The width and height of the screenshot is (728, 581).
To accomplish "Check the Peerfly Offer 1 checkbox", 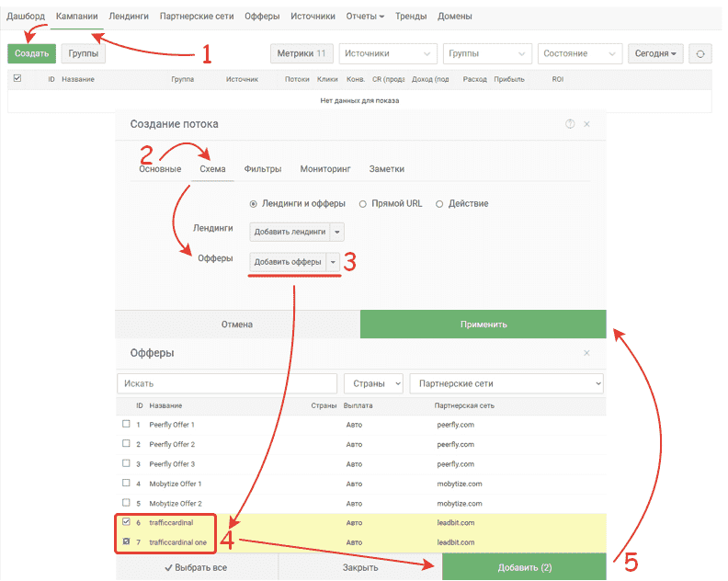I will coord(126,425).
